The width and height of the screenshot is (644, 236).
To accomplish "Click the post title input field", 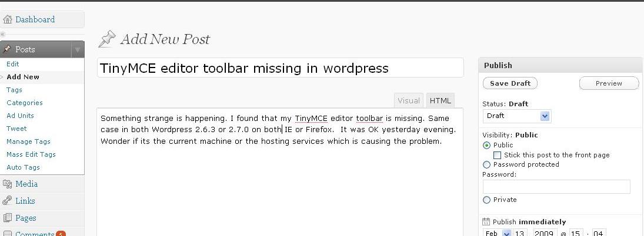I will [280, 68].
